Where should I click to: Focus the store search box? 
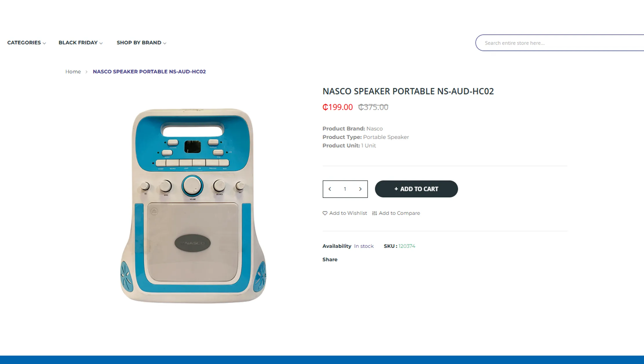pos(559,43)
